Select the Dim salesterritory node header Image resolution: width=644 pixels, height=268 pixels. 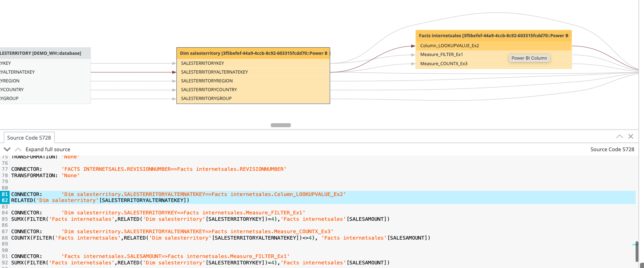click(x=253, y=53)
